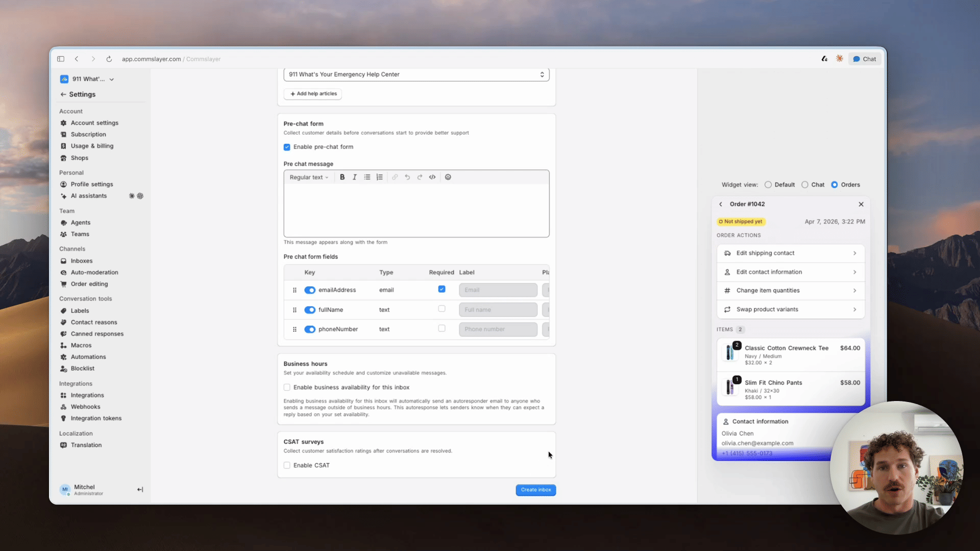Viewport: 980px width, 551px height.
Task: Check the Enable CSAT box
Action: [x=287, y=465]
